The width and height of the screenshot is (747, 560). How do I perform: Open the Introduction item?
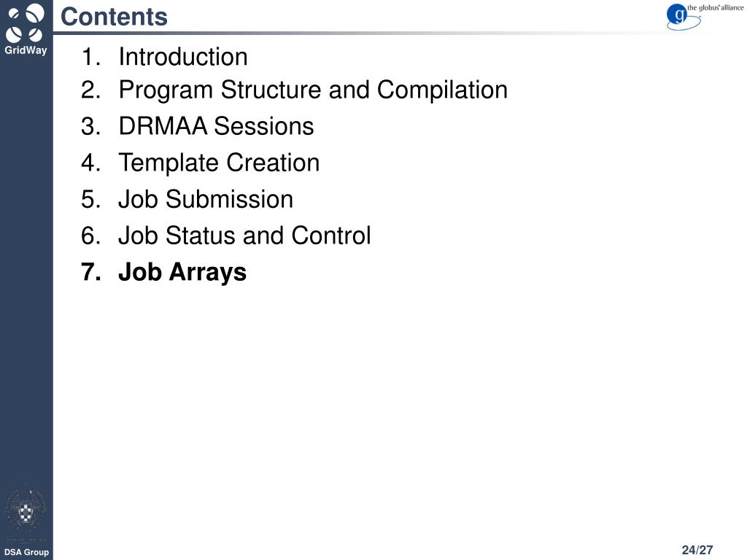pyautogui.click(x=183, y=57)
